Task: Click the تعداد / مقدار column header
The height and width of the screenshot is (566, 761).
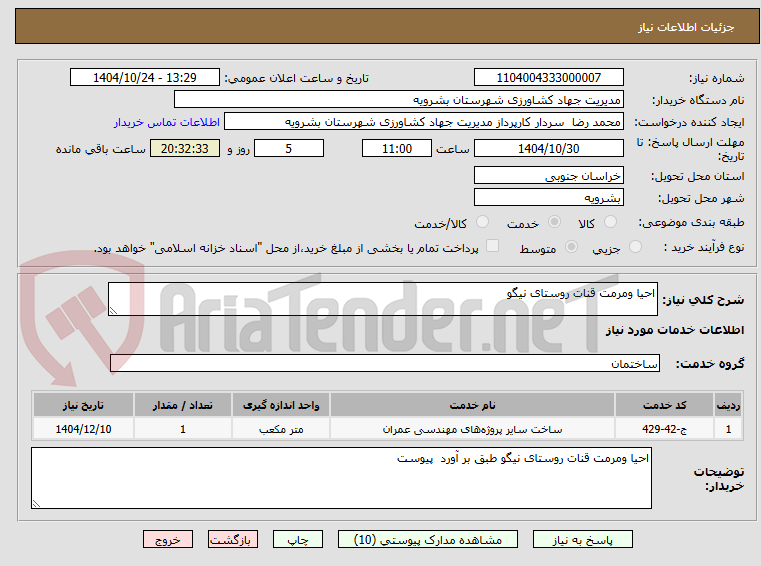Action: click(x=182, y=405)
